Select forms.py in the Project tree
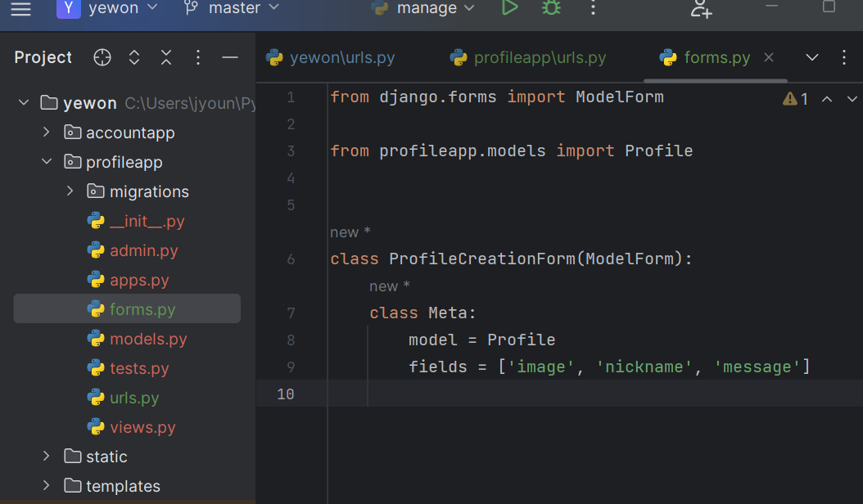The image size is (863, 504). [127, 308]
